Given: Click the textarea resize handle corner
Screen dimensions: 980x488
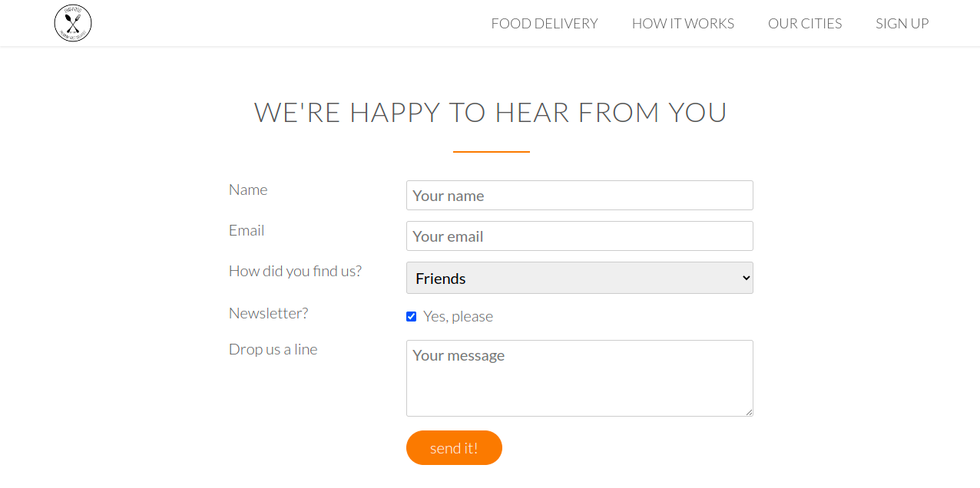Looking at the screenshot, I should [x=749, y=412].
